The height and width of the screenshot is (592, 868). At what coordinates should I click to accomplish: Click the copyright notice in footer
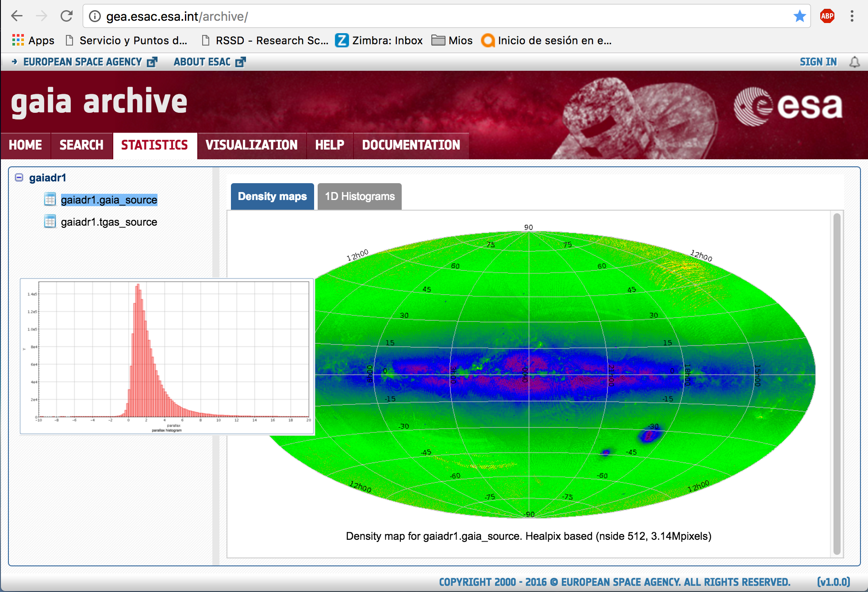pyautogui.click(x=615, y=582)
